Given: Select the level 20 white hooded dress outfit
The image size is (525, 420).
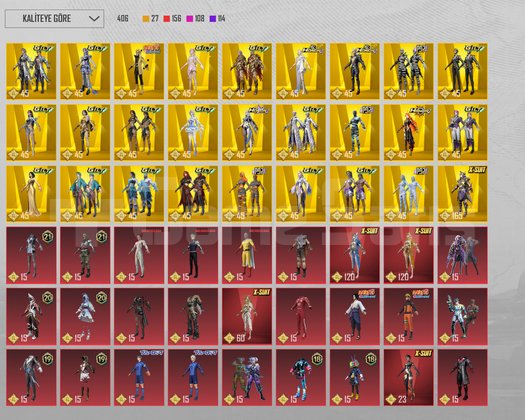Looking at the screenshot, I should tap(85, 317).
